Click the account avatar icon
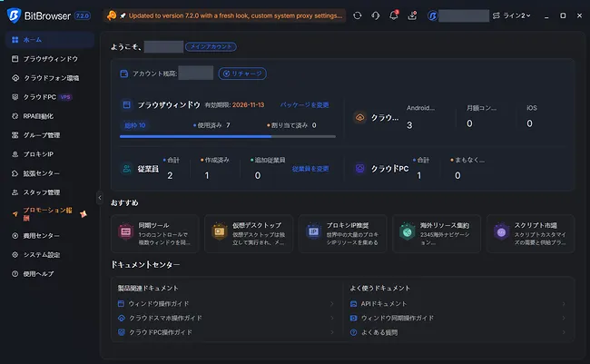This screenshot has height=364, width=590. pyautogui.click(x=433, y=15)
